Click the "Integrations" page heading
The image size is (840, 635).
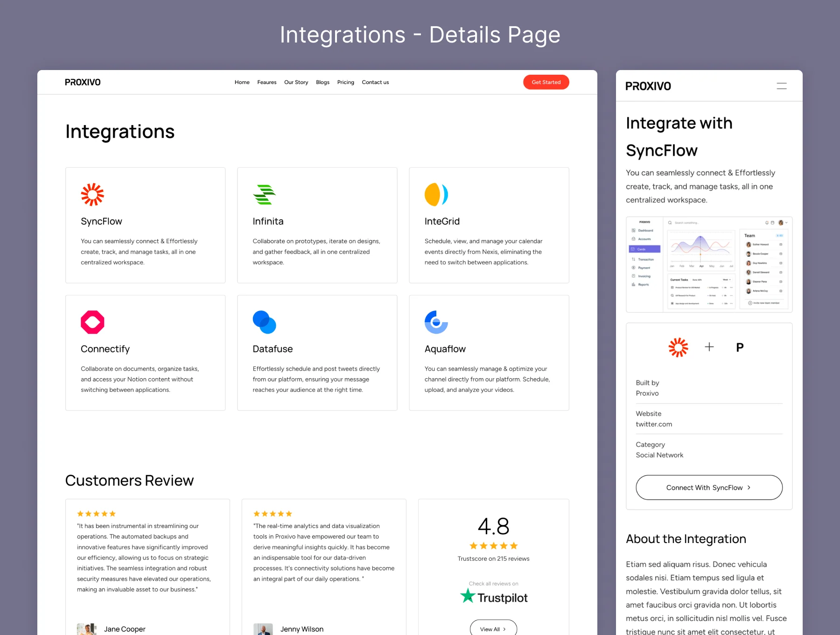(x=120, y=132)
